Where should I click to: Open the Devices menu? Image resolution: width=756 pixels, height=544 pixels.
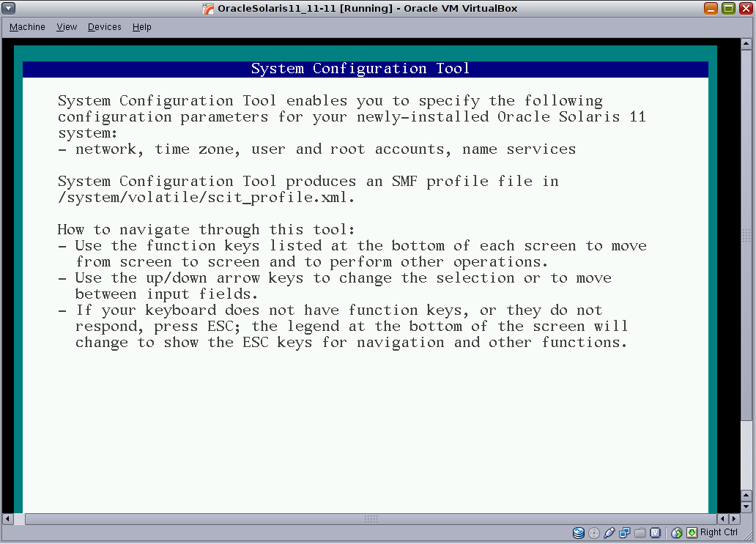104,27
